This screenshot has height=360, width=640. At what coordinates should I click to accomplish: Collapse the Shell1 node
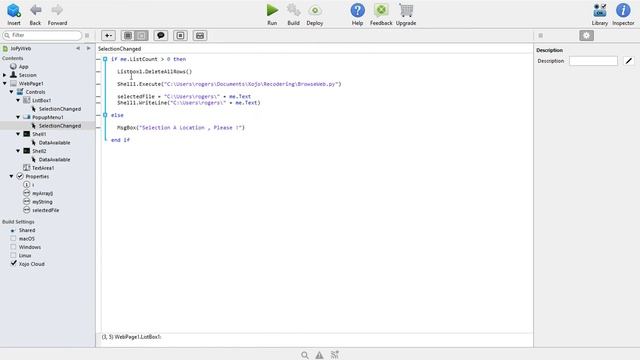coord(18,134)
